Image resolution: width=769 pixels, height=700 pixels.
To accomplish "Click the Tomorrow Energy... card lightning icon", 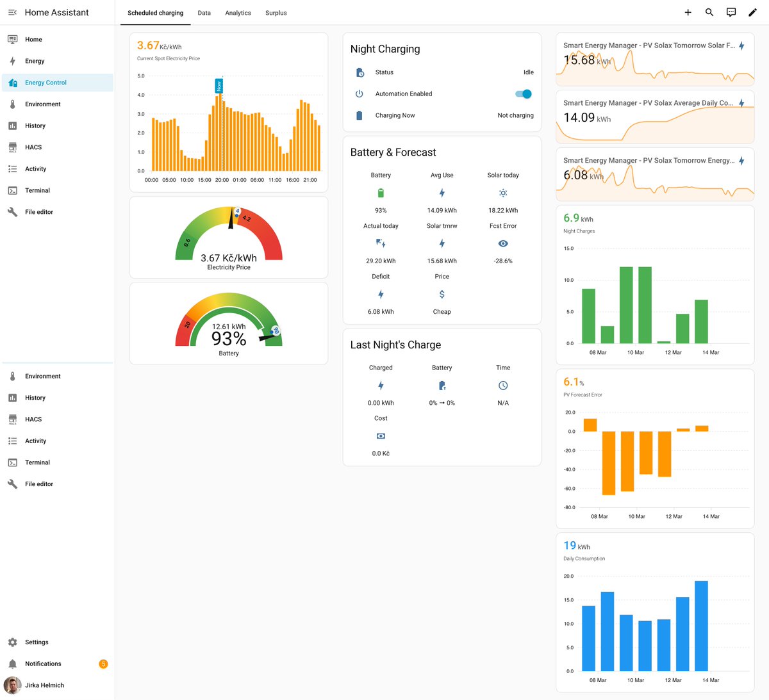I will coord(741,161).
